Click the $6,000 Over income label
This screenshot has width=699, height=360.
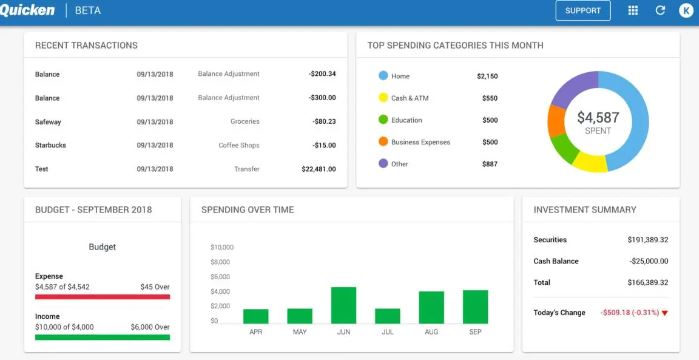pyautogui.click(x=150, y=327)
